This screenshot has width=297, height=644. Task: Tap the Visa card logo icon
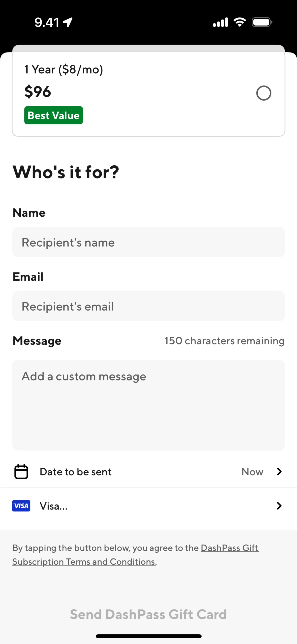21,506
